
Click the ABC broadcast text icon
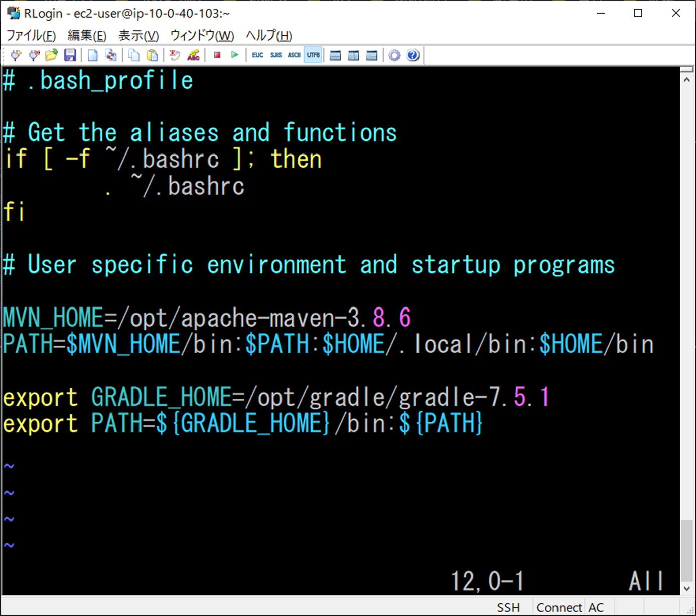tap(193, 55)
